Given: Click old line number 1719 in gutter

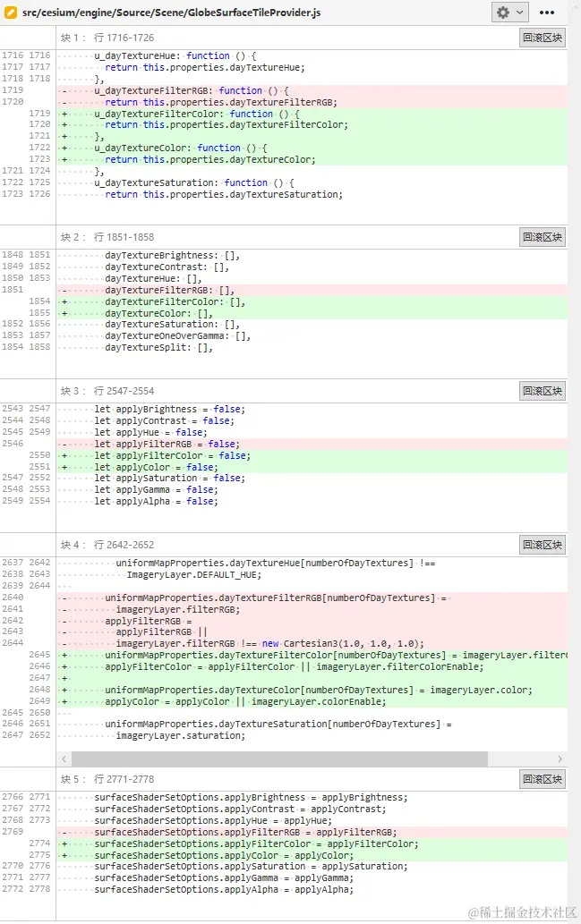Looking at the screenshot, I should (x=13, y=90).
